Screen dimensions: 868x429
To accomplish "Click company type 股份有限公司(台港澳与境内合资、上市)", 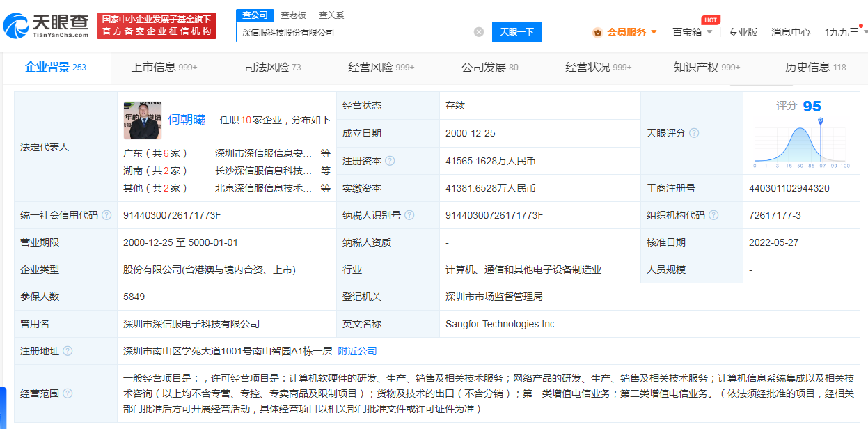I will [x=210, y=270].
